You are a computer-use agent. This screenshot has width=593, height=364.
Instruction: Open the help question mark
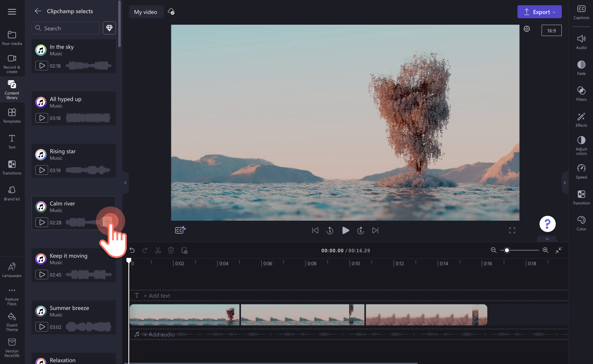click(547, 224)
